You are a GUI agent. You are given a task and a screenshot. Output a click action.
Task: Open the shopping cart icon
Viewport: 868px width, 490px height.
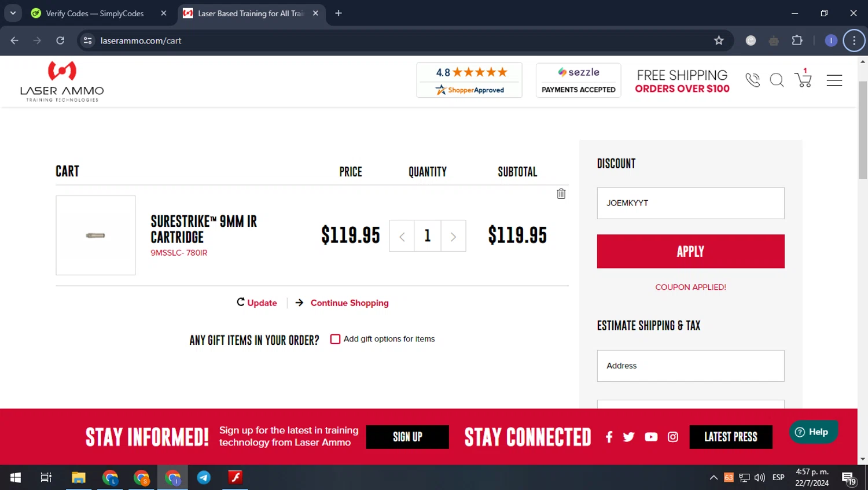click(x=803, y=78)
